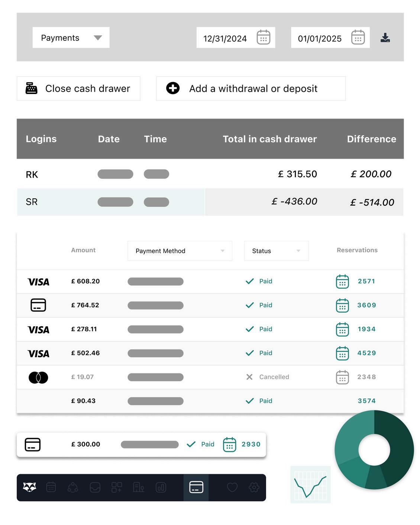Open settings gear in navigation bar

pos(254,487)
